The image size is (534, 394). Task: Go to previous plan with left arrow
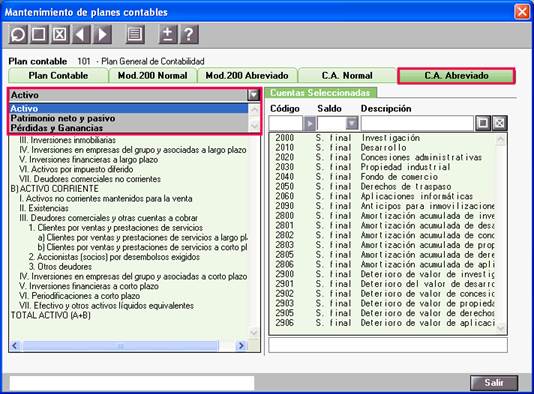pyautogui.click(x=81, y=34)
